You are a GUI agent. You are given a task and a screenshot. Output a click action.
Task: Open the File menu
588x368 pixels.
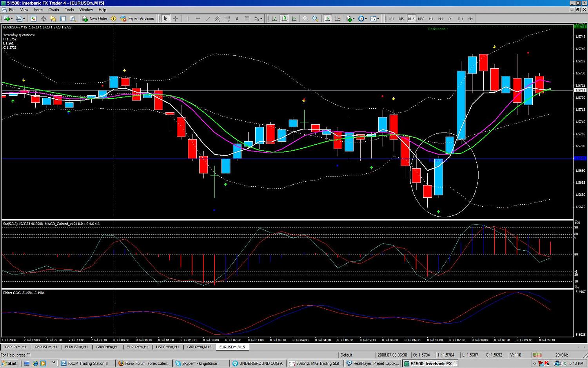tap(12, 10)
